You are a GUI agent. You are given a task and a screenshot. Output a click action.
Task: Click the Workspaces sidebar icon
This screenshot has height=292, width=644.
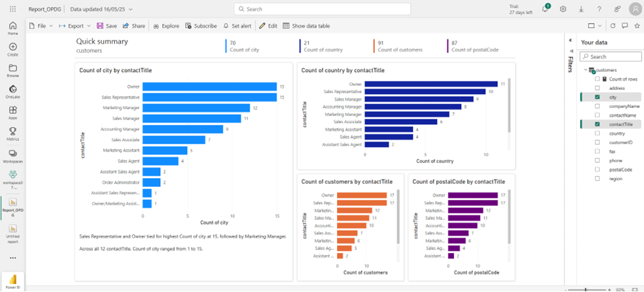[13, 155]
